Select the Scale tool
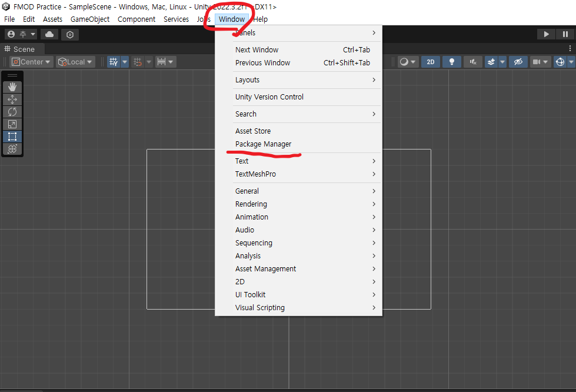The image size is (576, 392). [12, 125]
